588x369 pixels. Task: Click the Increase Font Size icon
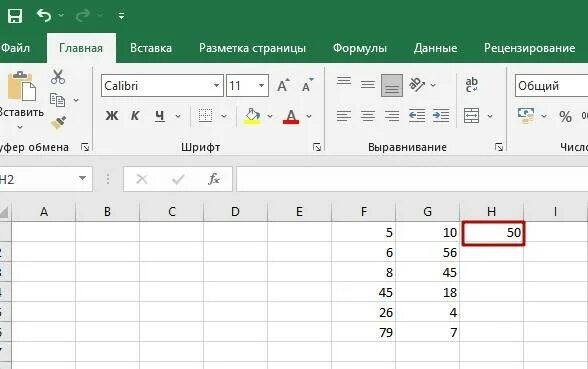(x=283, y=86)
